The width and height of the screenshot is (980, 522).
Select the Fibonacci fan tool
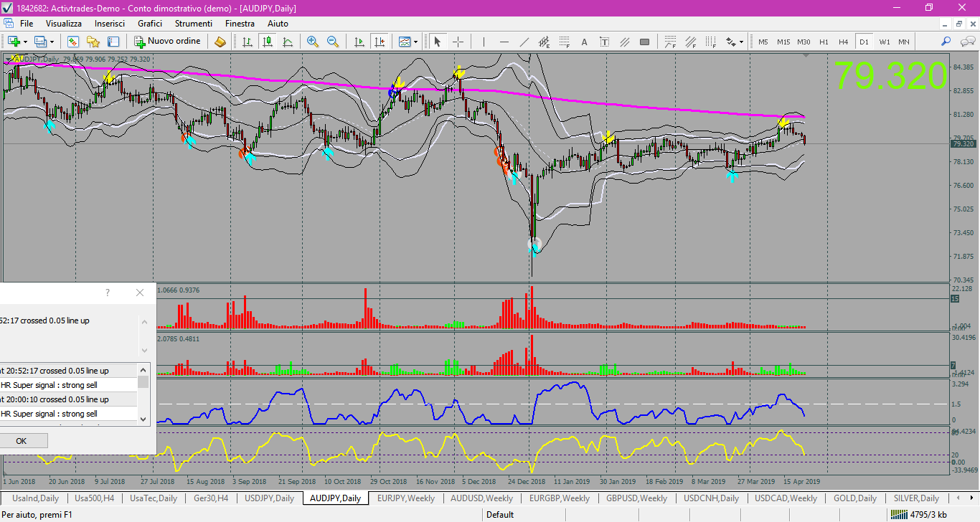point(691,42)
